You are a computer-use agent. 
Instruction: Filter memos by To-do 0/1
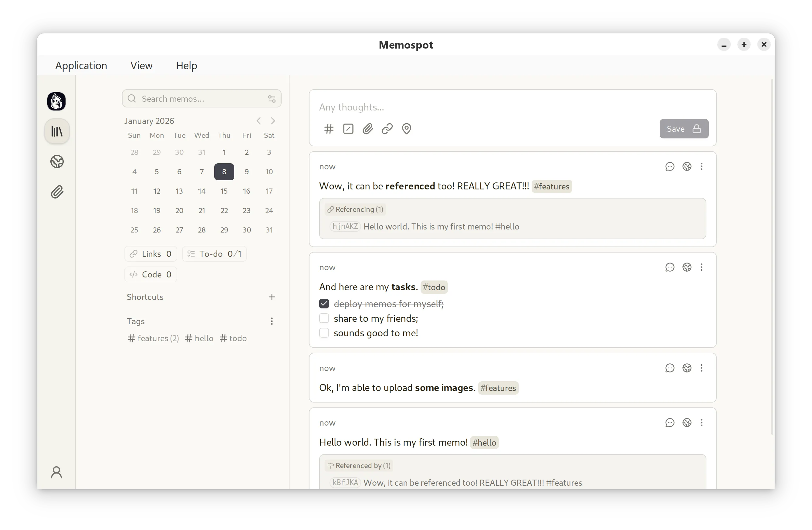pos(214,254)
